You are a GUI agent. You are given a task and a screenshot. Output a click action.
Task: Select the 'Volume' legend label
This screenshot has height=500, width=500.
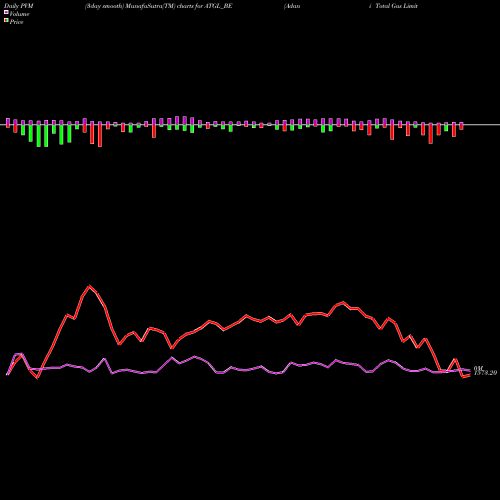[x=19, y=14]
